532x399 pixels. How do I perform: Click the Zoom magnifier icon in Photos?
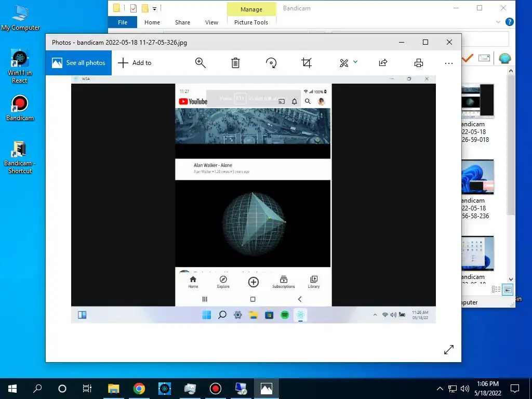click(x=200, y=63)
